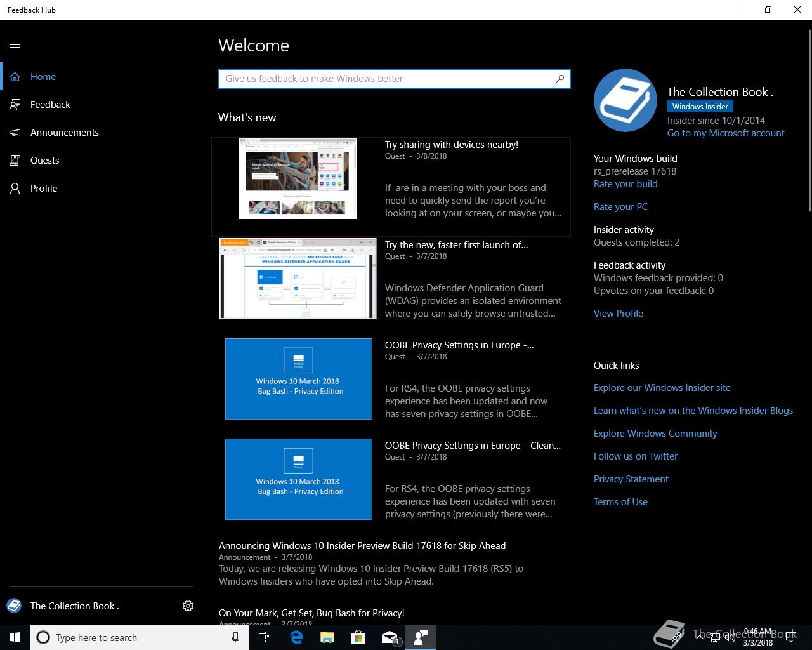Open the Windows Start button
Screen dimensions: 812x650
click(15, 637)
